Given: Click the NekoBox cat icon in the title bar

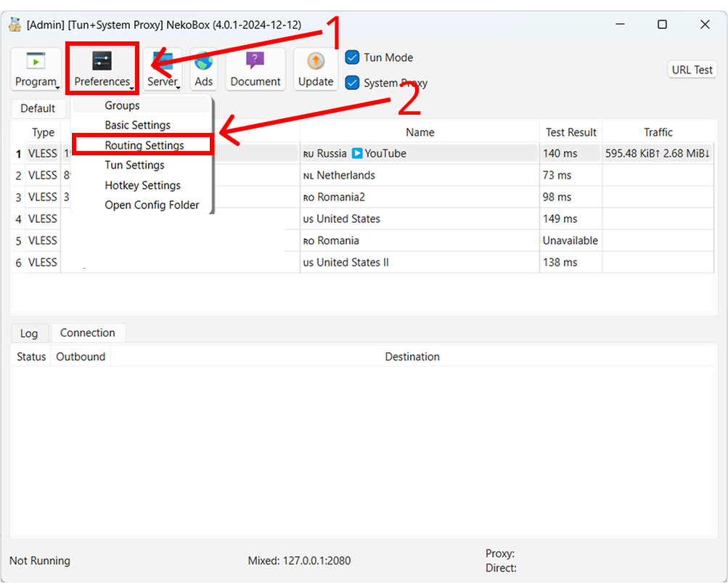Looking at the screenshot, I should pos(15,24).
